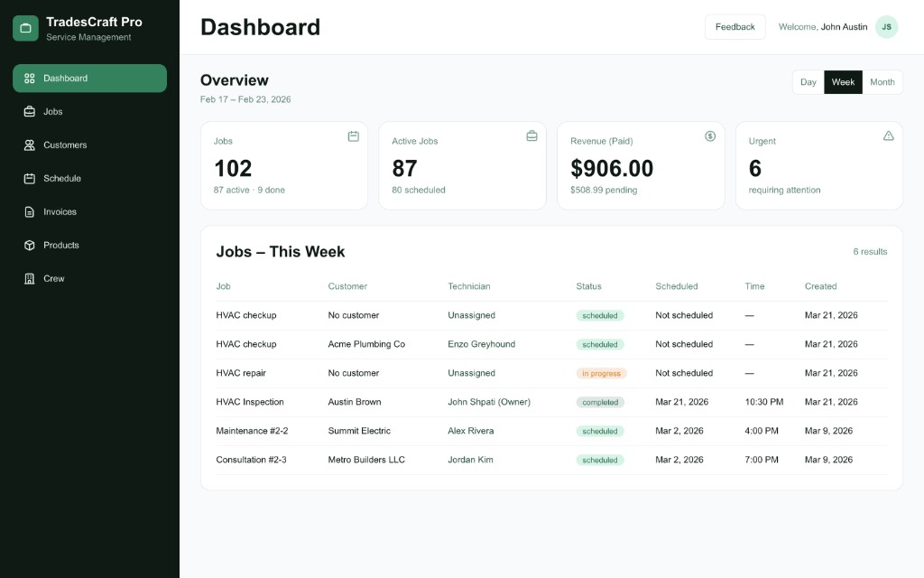This screenshot has width=924, height=578.
Task: Switch the overview to Day view
Action: [808, 81]
